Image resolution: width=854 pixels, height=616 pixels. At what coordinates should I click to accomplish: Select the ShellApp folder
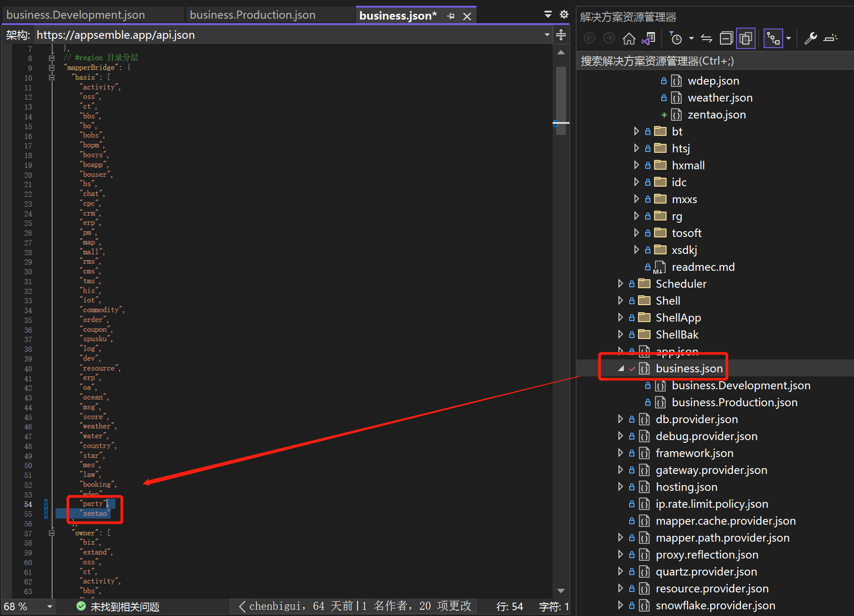click(x=678, y=318)
